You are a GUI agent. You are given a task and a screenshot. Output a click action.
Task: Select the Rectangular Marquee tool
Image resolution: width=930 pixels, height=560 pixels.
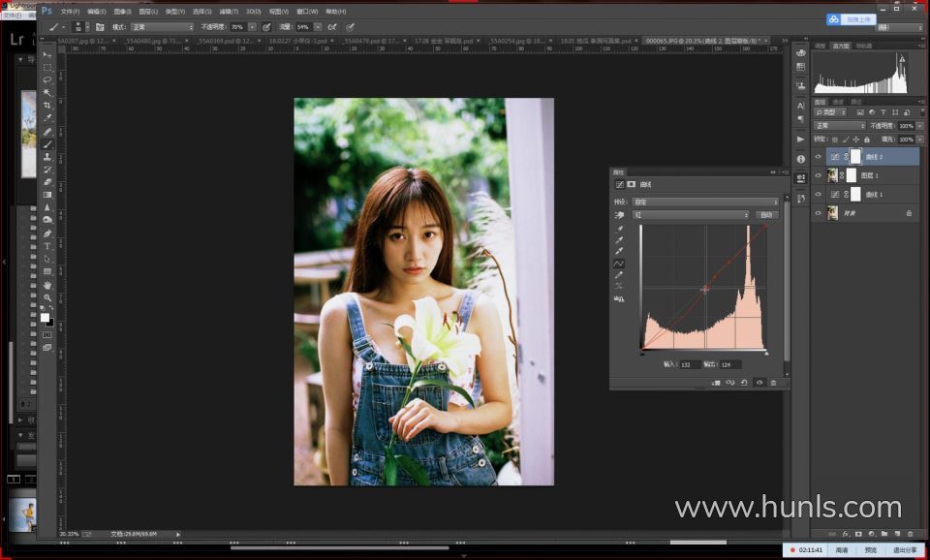tap(47, 67)
